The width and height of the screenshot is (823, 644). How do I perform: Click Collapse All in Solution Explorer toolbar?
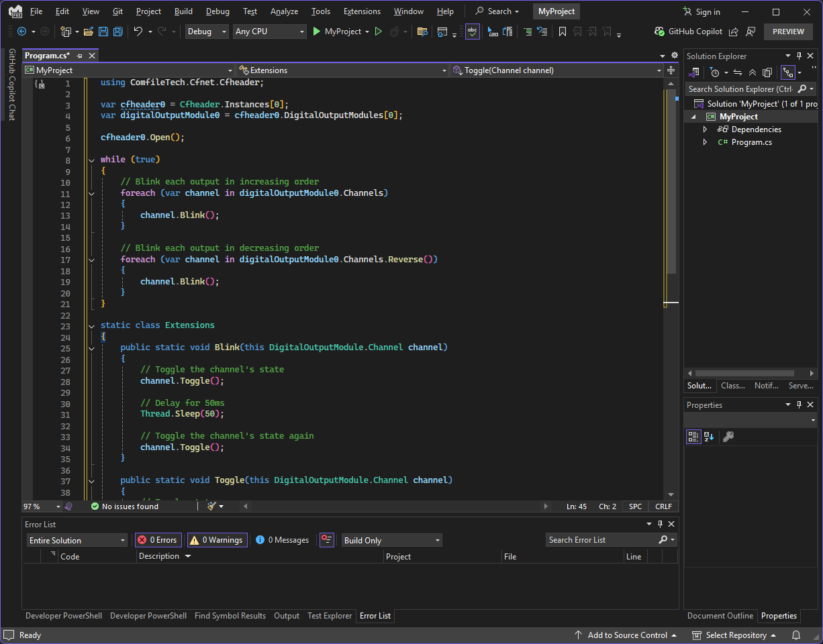pyautogui.click(x=752, y=72)
